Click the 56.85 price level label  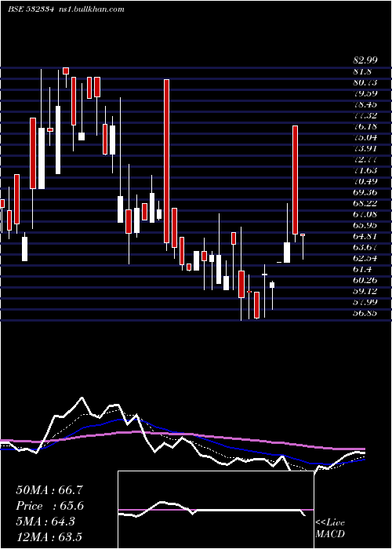365,313
